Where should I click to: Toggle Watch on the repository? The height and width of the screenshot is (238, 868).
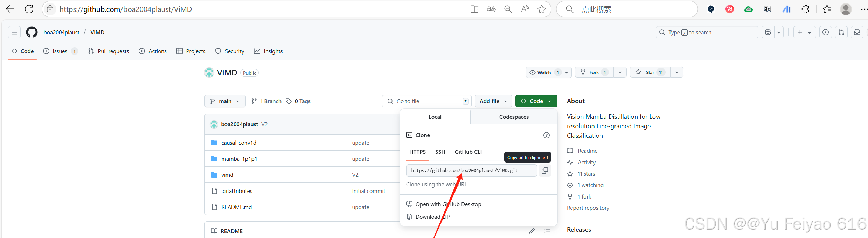(x=549, y=72)
